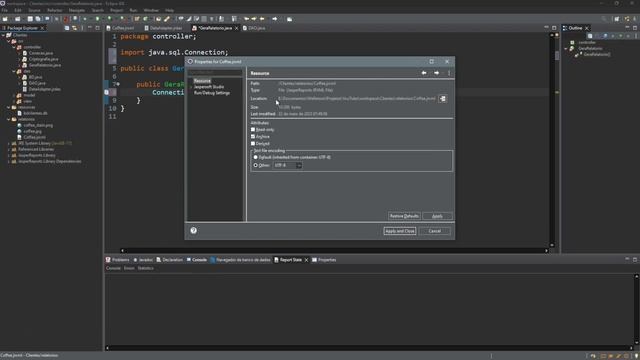The width and height of the screenshot is (640, 360).
Task: Close the GeraRelatorio.java editor tab
Action: pos(236,28)
